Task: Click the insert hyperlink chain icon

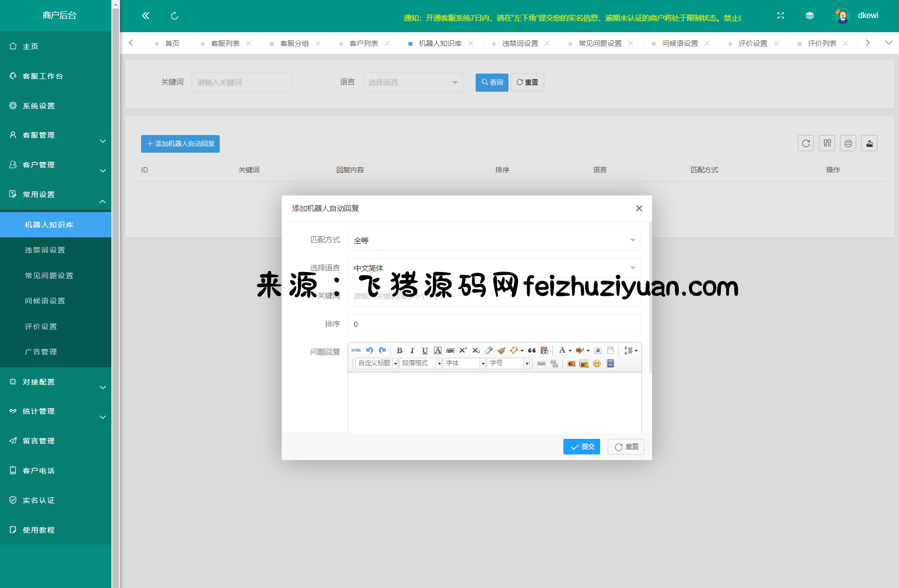Action: coord(541,363)
